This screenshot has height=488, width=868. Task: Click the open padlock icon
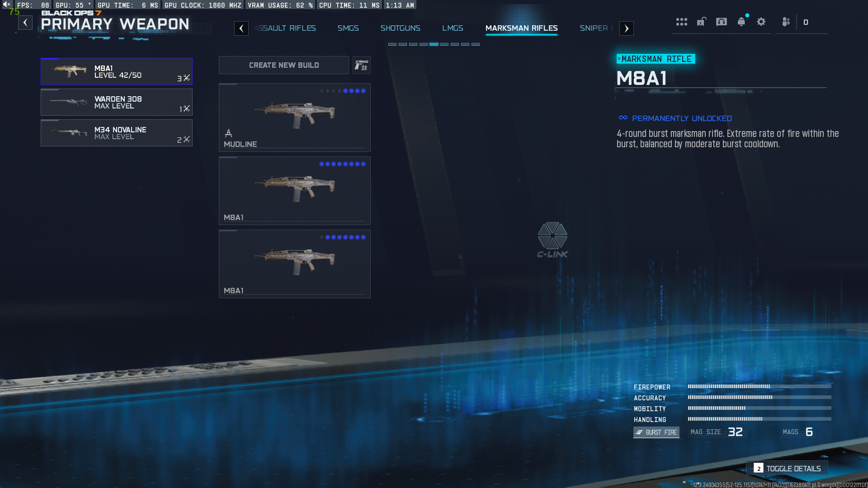tap(702, 22)
